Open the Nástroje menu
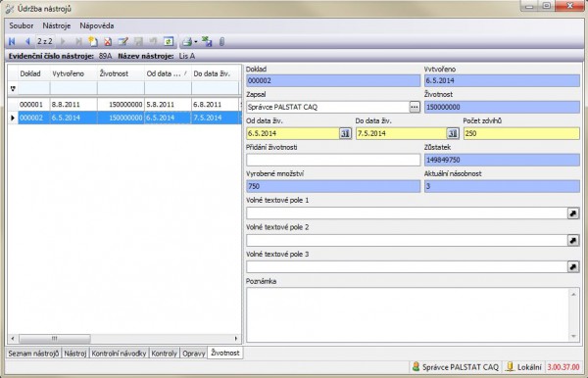This screenshot has width=588, height=378. [57, 25]
